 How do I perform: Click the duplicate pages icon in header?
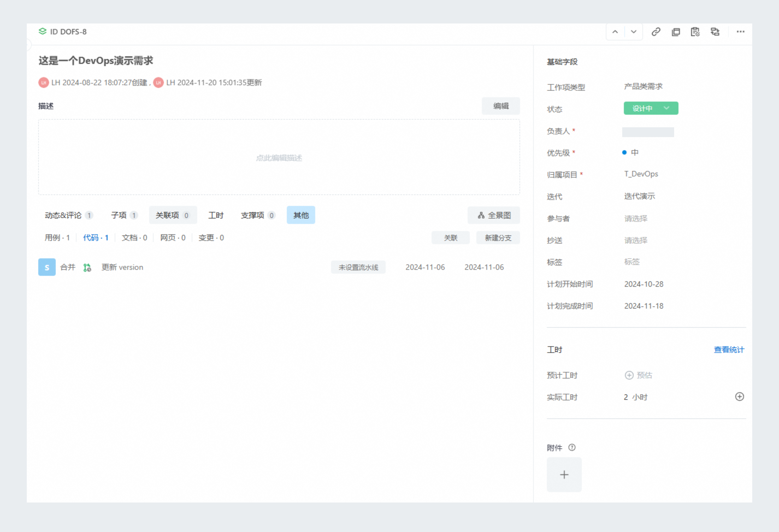click(676, 32)
